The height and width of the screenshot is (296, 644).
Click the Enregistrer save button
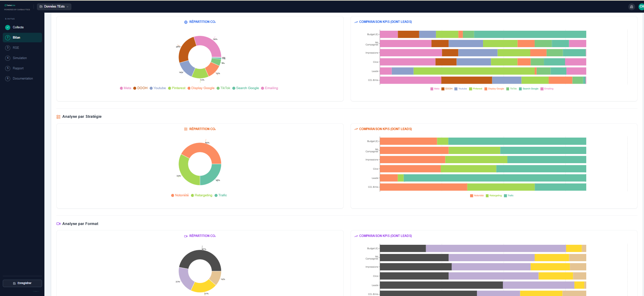pyautogui.click(x=22, y=283)
